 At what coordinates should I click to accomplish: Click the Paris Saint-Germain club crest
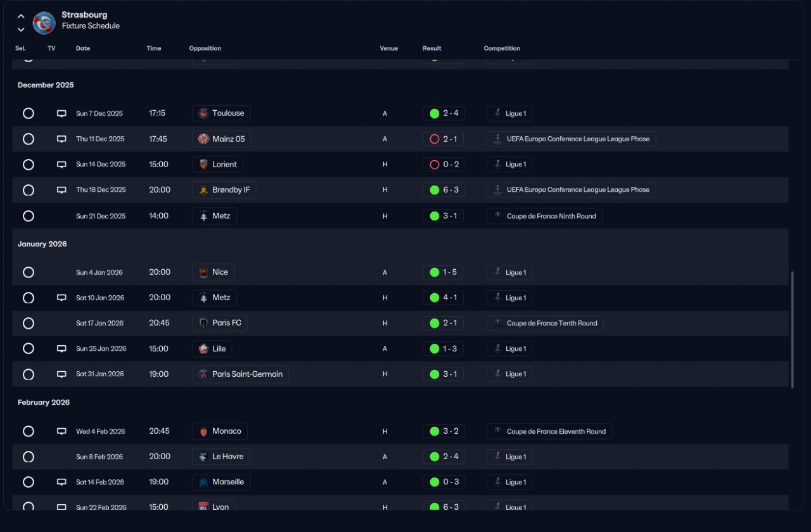(203, 374)
